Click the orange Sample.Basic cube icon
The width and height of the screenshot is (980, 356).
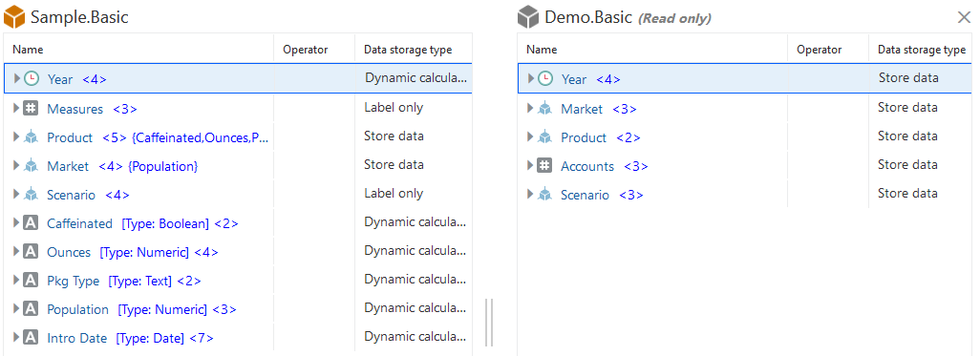(13, 17)
